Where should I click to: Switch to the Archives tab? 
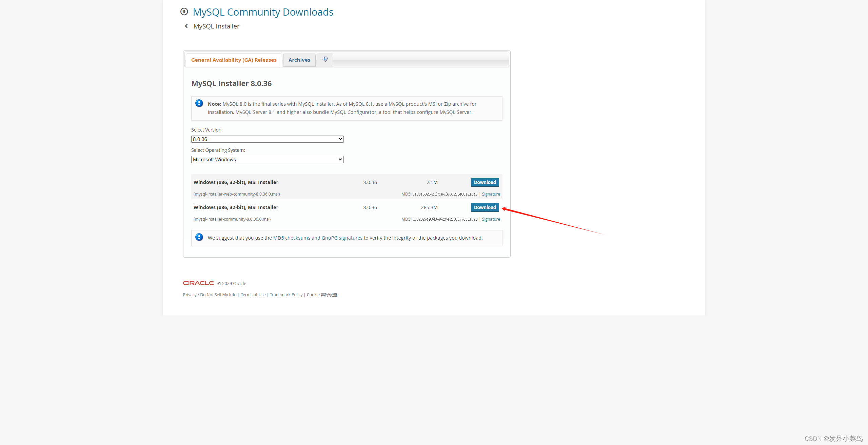(x=299, y=60)
